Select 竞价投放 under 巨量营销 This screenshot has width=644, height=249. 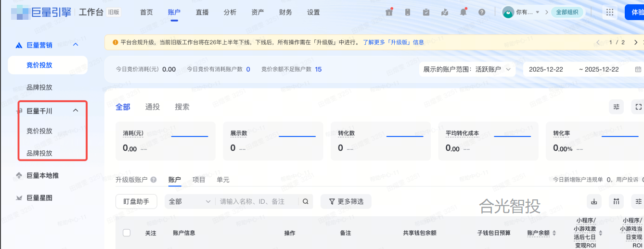point(48,65)
